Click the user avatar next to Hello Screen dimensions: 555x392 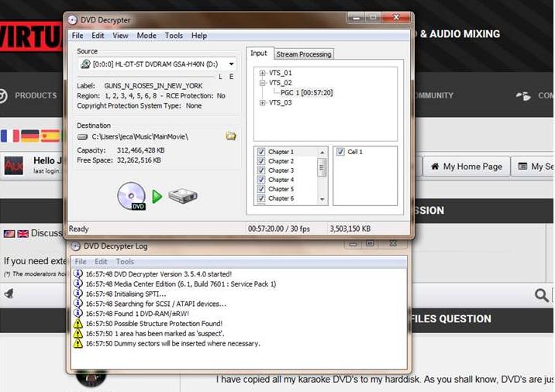[13, 166]
